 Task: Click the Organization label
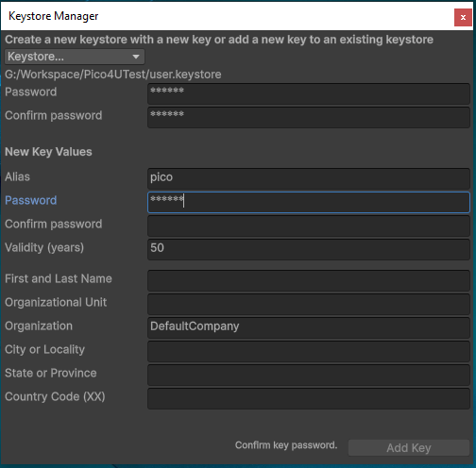coord(39,326)
